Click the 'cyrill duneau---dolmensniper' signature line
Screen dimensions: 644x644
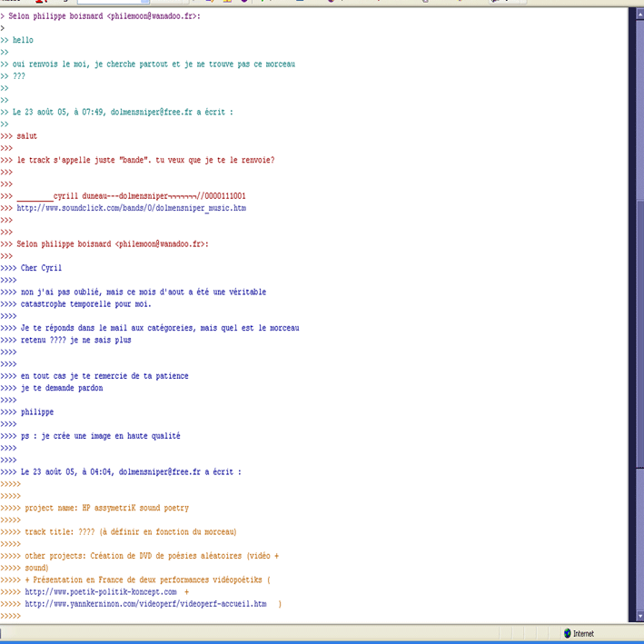(124, 196)
